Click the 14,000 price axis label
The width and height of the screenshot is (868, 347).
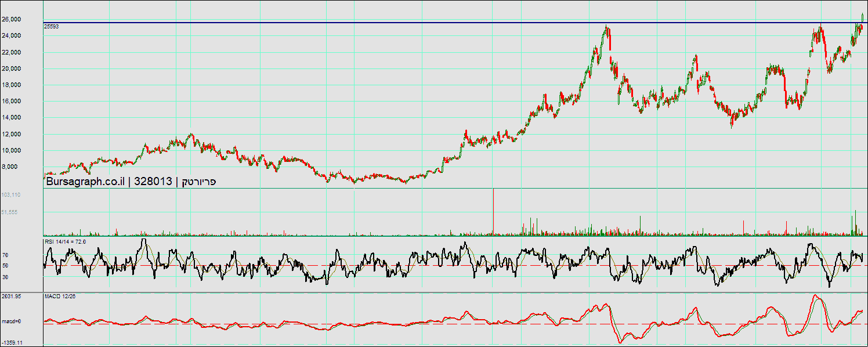coord(11,117)
